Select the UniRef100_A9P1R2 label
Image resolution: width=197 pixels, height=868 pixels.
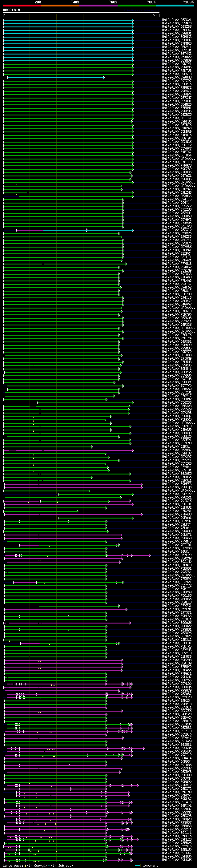click(177, 494)
